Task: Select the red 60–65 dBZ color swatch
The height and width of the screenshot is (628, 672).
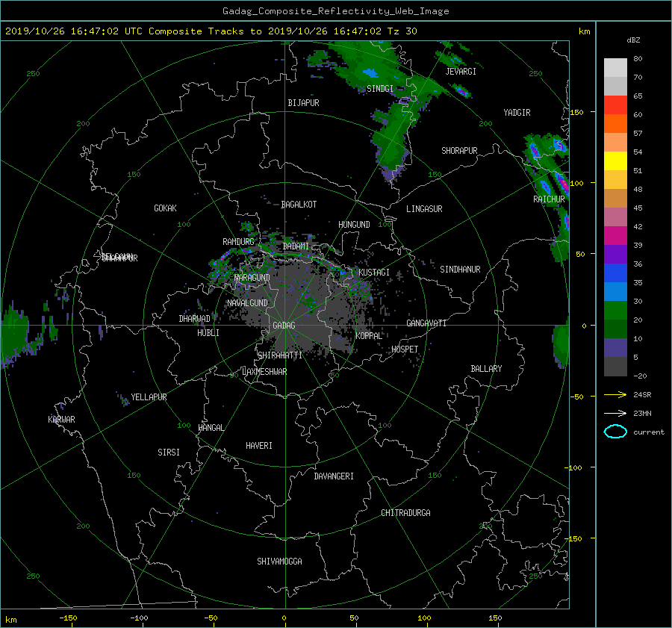Action: coord(615,105)
